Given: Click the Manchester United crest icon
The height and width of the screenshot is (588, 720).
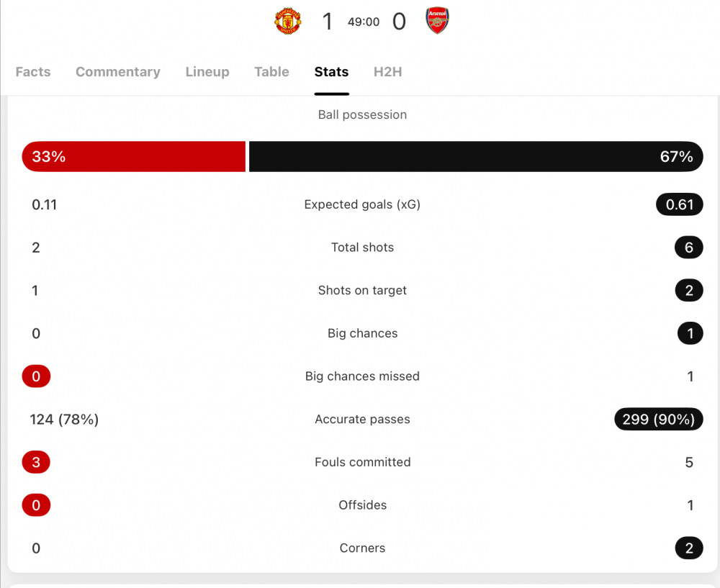Looking at the screenshot, I should click(x=288, y=22).
